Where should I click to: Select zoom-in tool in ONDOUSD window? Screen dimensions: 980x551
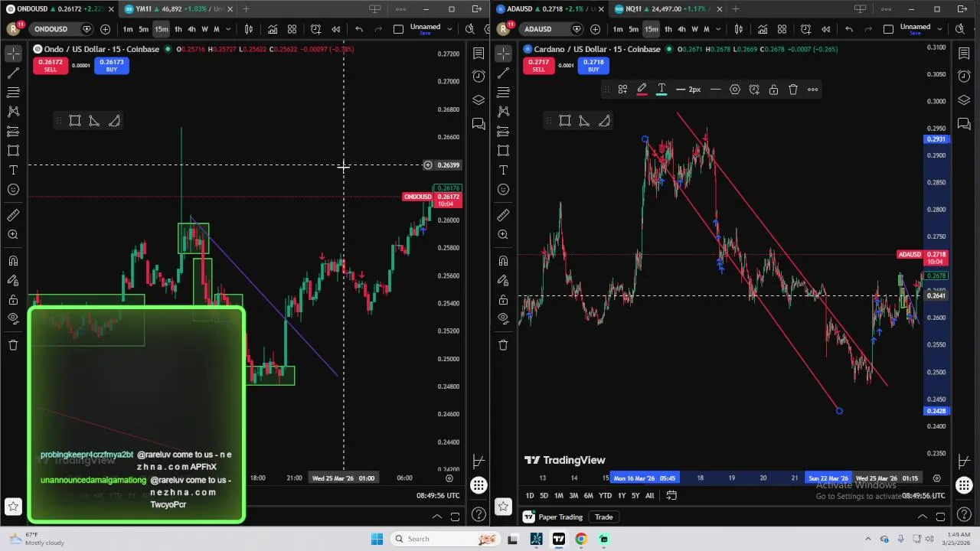pos(13,235)
